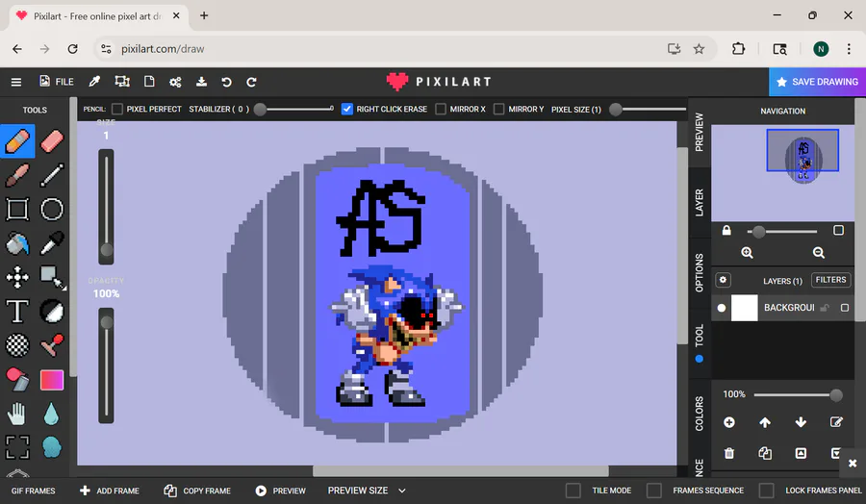This screenshot has width=866, height=504.
Task: Toggle the navigation lock icon
Action: [x=726, y=230]
